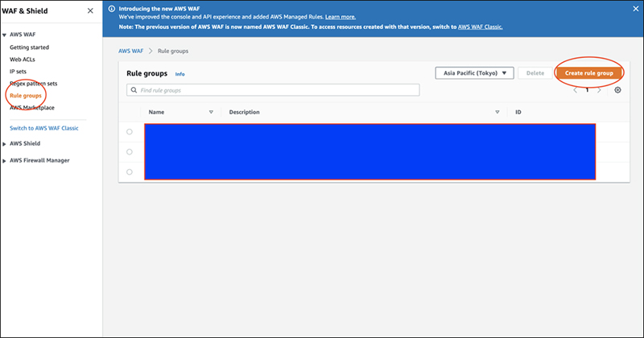Click the Create rule group button

coord(588,72)
